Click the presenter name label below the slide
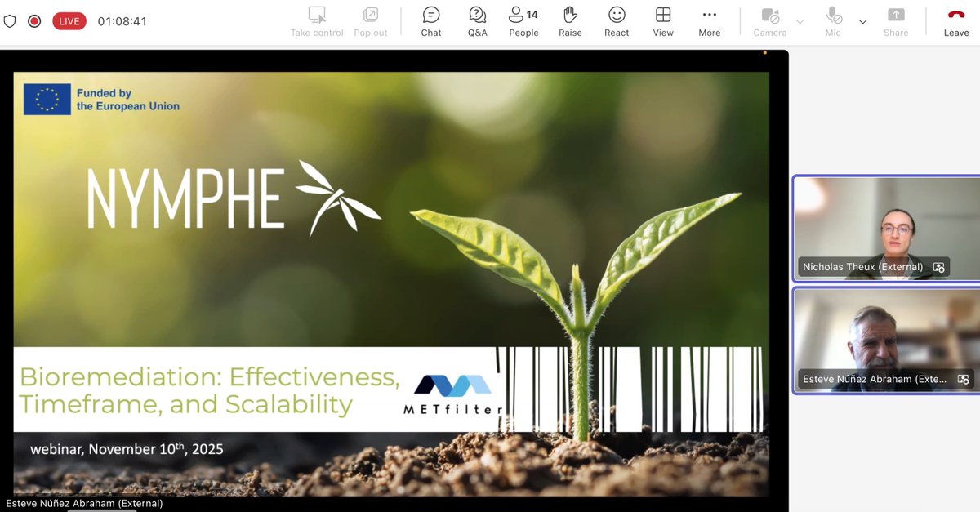980x512 pixels. coord(85,504)
